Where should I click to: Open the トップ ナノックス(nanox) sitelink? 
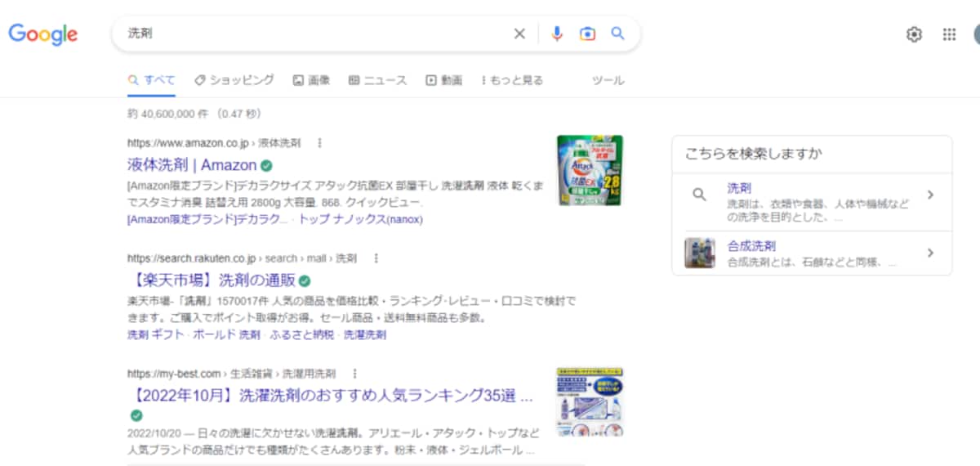coord(360,220)
